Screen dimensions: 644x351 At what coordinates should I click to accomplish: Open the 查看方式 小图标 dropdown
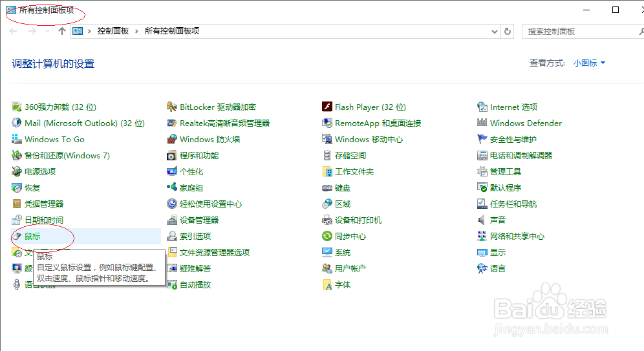tap(590, 63)
